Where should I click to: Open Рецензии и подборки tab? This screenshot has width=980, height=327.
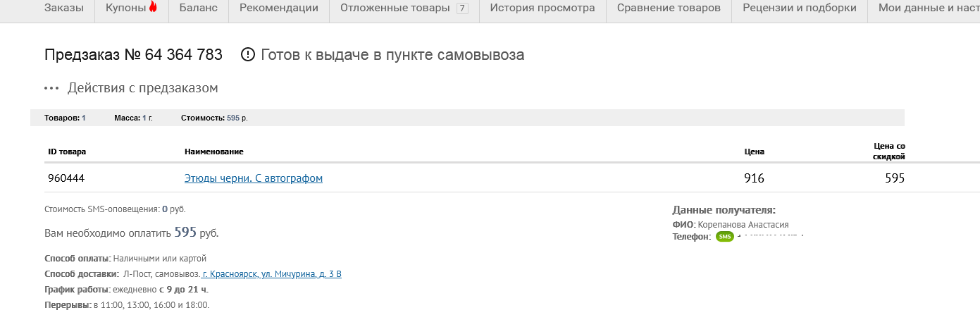(800, 8)
